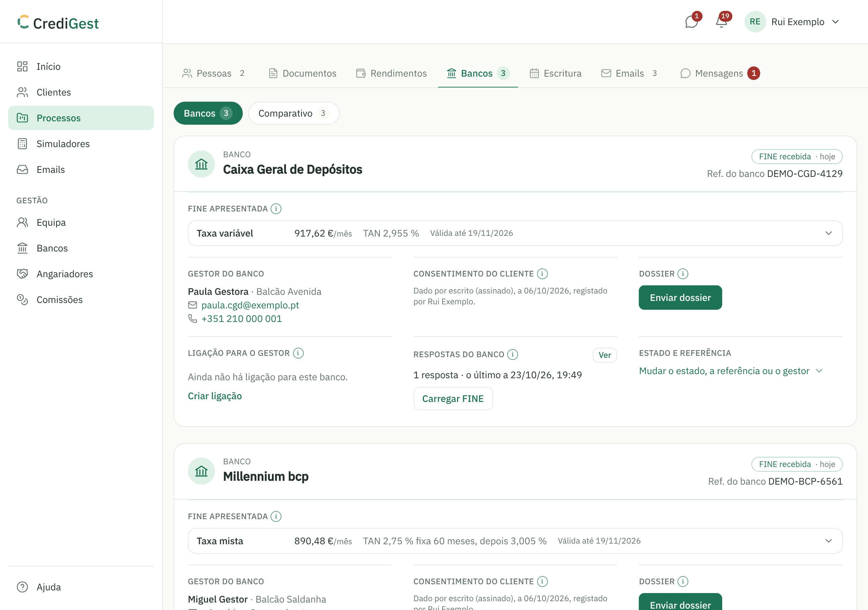The image size is (868, 610).
Task: Click info icon beside Respostas do Banco
Action: (x=513, y=354)
